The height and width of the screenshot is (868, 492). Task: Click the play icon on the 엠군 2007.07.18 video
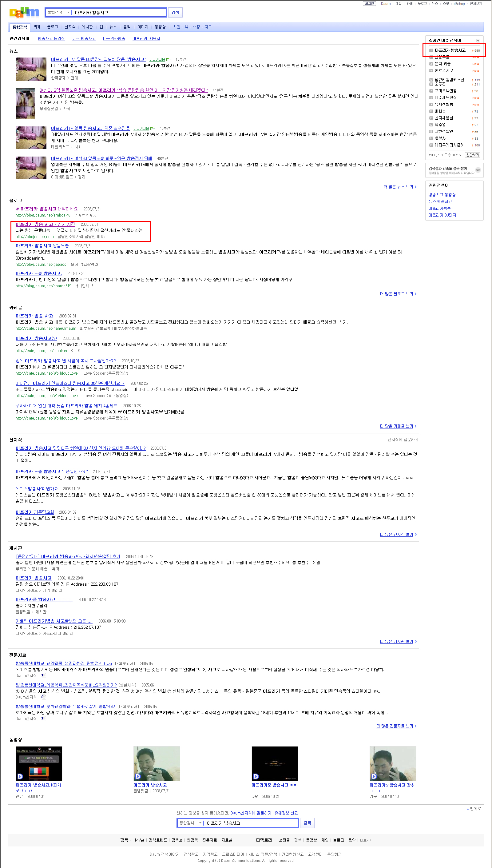pos(374,776)
